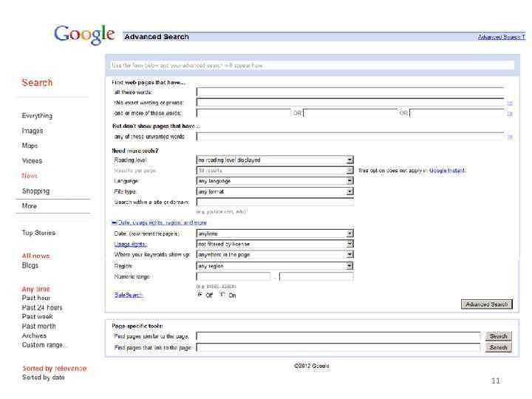532x399 pixels.
Task: Filter results by Past 24 hours
Action: pos(42,307)
